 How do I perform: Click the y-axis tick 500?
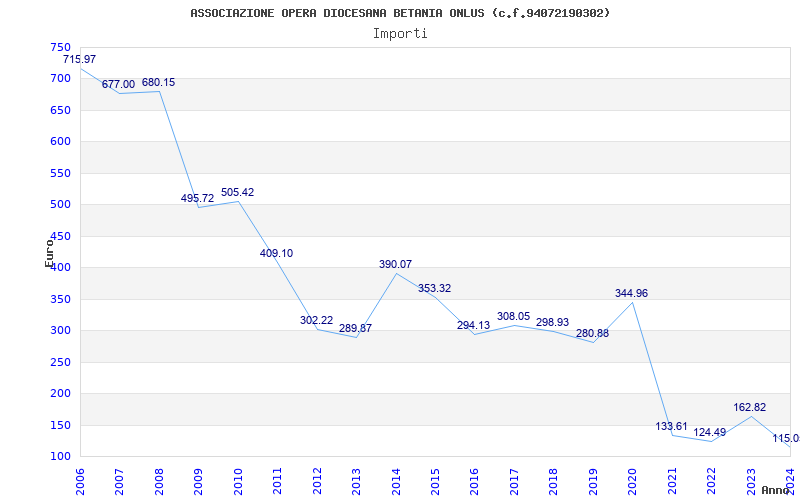(x=60, y=205)
